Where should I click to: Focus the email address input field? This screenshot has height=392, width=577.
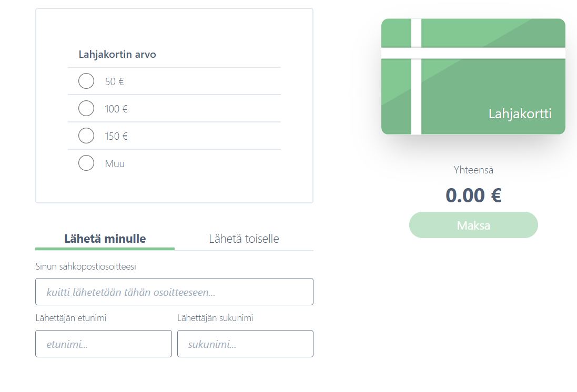pos(175,292)
